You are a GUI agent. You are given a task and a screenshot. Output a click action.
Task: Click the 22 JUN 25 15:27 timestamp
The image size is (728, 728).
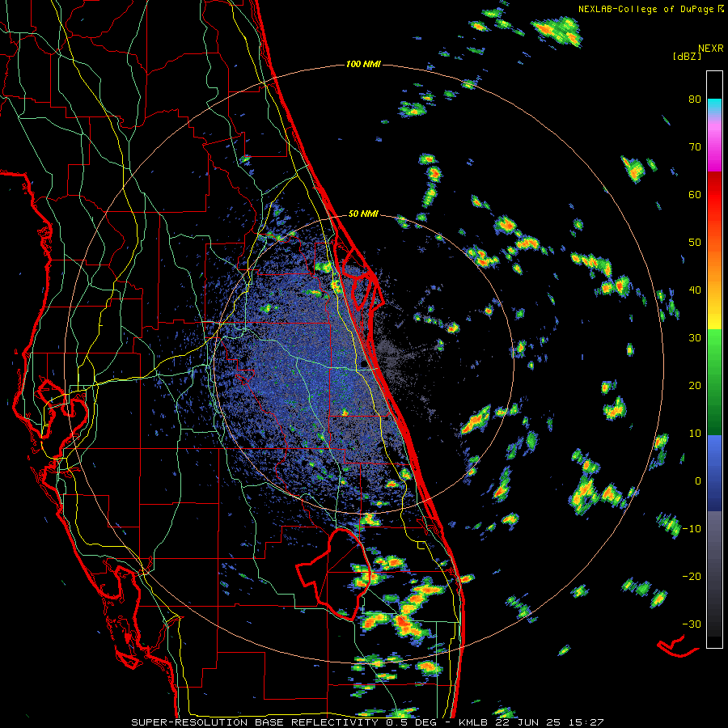tap(551, 722)
